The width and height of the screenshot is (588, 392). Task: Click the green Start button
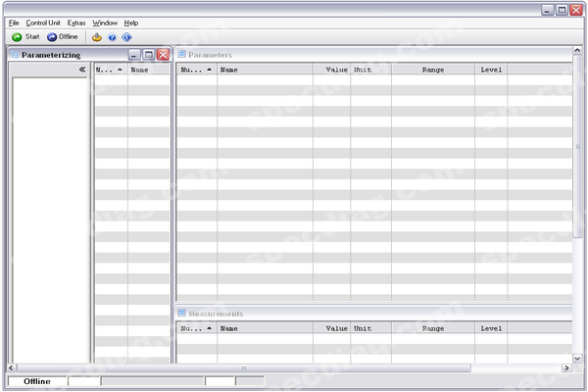pyautogui.click(x=25, y=37)
